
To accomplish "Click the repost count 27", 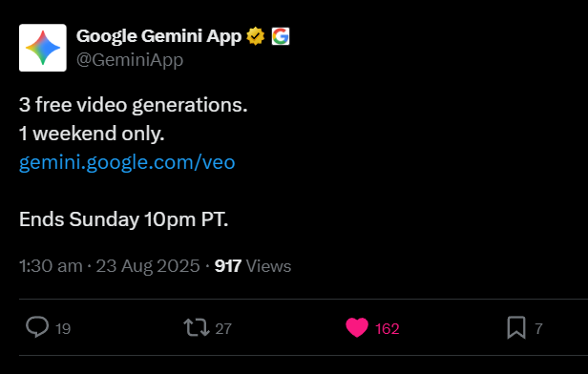I will point(223,328).
